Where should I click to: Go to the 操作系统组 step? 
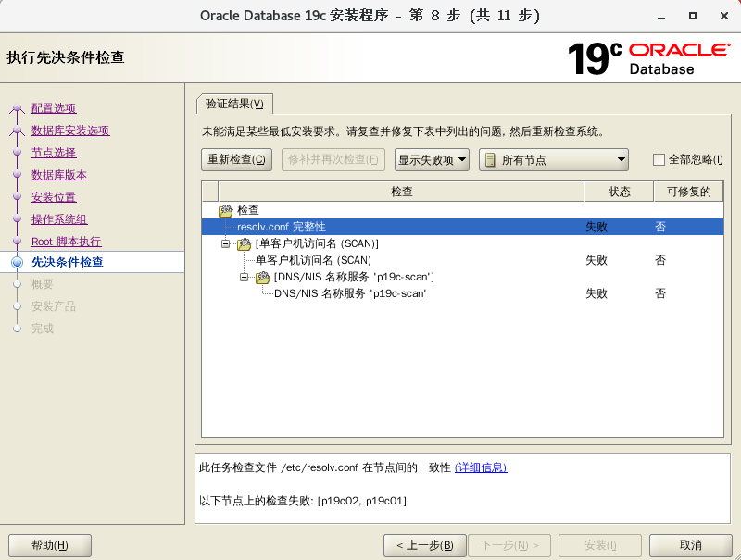(59, 219)
